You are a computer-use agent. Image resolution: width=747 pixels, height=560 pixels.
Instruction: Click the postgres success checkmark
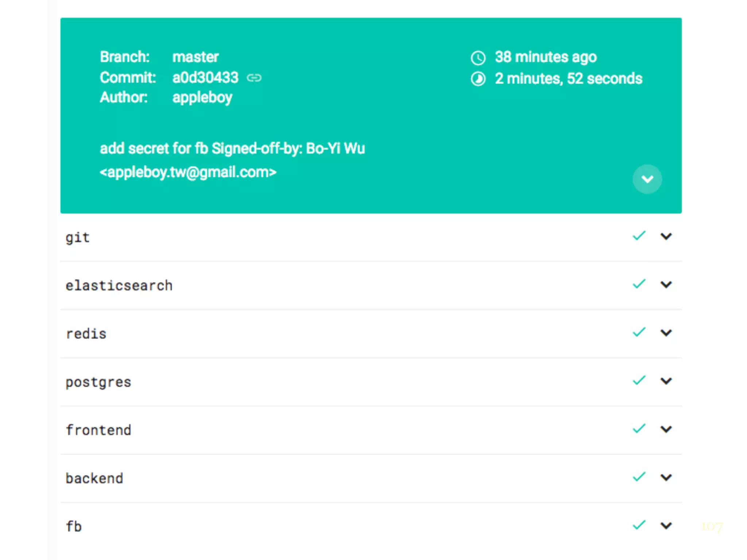tap(639, 381)
